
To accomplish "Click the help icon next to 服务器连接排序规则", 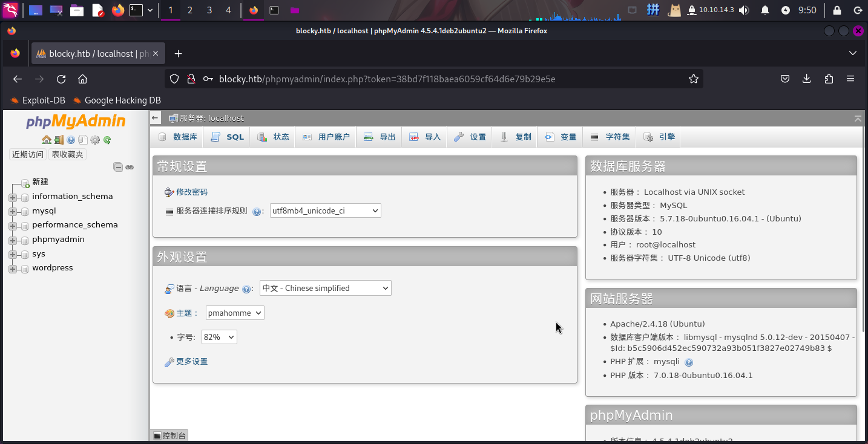I will pyautogui.click(x=257, y=212).
